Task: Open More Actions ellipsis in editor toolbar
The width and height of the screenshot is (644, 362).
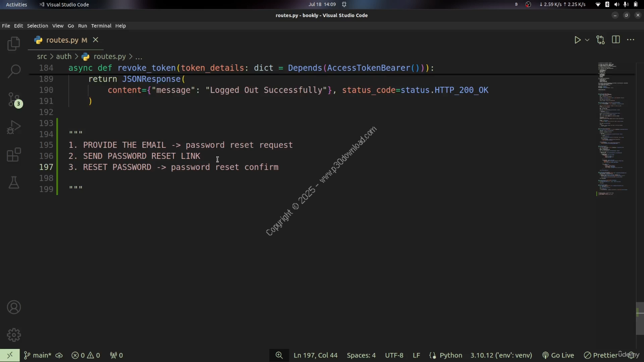Action: (630, 40)
